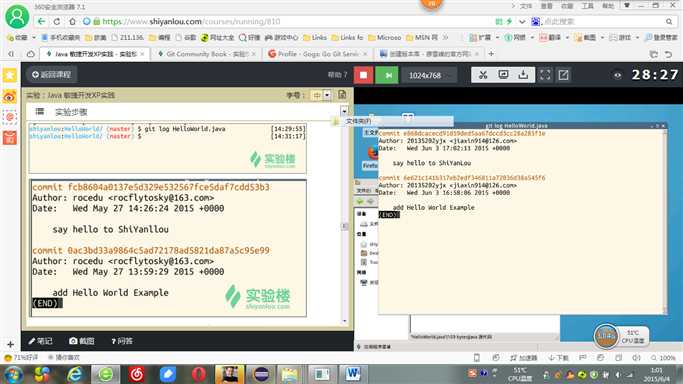Click the scissors cut icon in lab toolbar
This screenshot has width=683, height=384.
pyautogui.click(x=483, y=75)
